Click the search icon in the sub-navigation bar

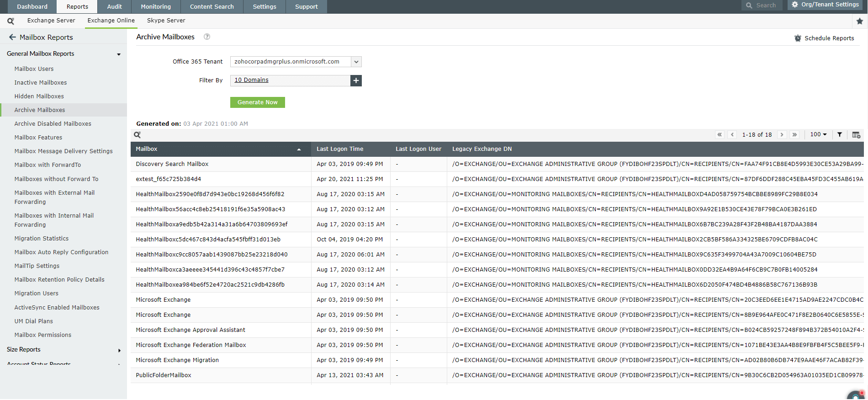click(11, 21)
